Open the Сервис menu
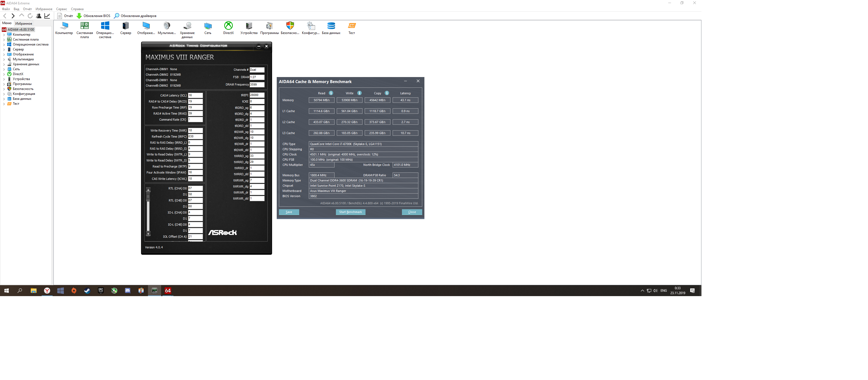868x380 pixels. (61, 9)
